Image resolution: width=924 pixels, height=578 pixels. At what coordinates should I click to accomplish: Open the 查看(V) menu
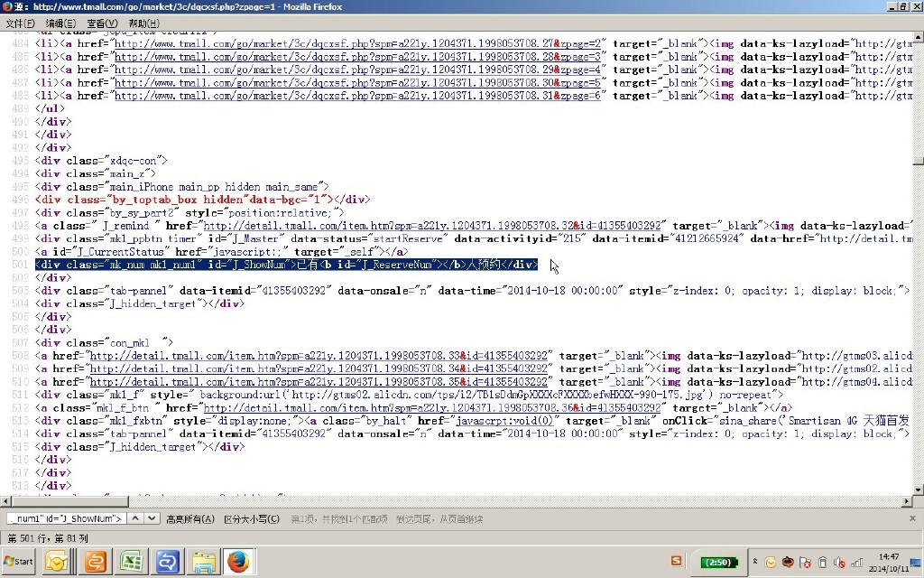tap(102, 23)
